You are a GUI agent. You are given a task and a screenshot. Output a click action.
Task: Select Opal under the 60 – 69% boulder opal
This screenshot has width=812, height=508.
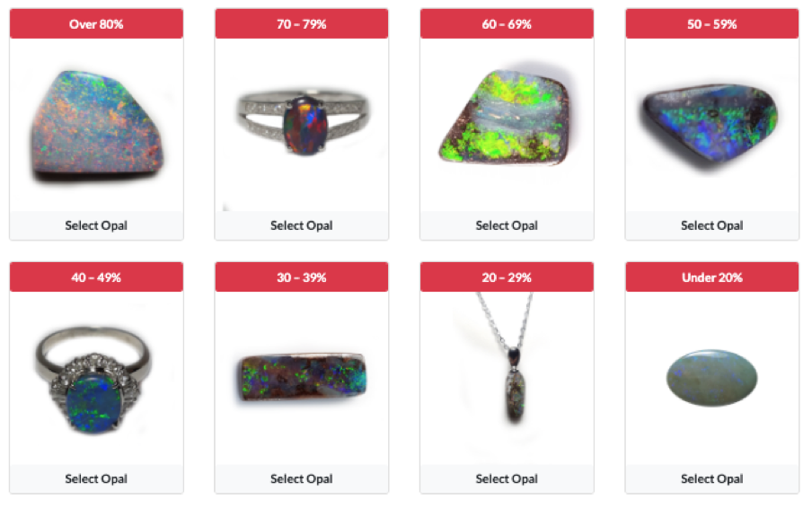coord(507,225)
